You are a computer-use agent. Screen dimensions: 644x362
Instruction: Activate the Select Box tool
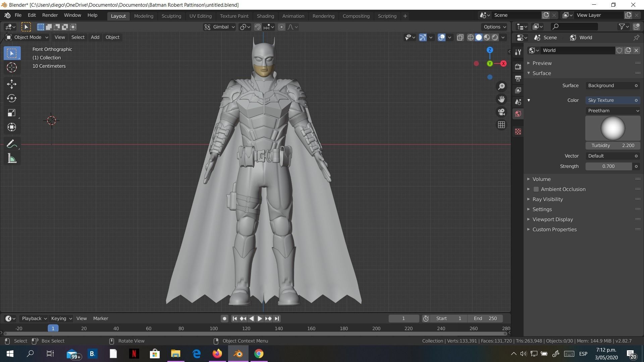[x=12, y=53]
